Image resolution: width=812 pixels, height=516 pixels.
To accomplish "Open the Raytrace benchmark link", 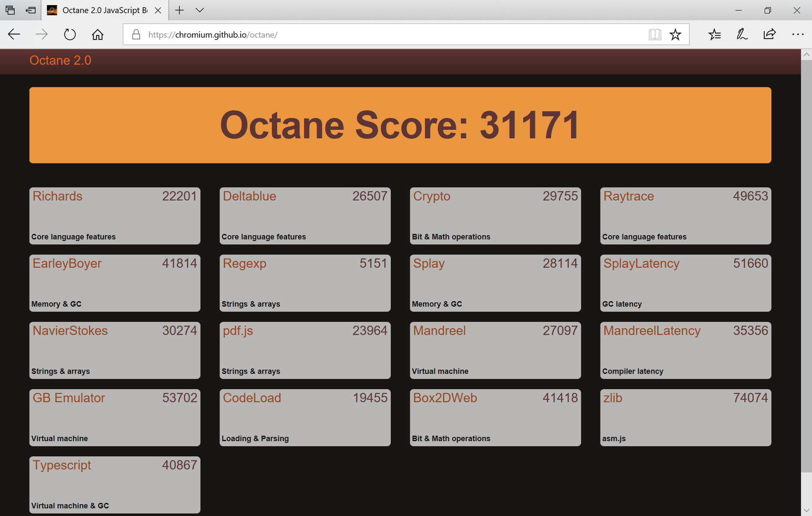I will click(x=628, y=196).
